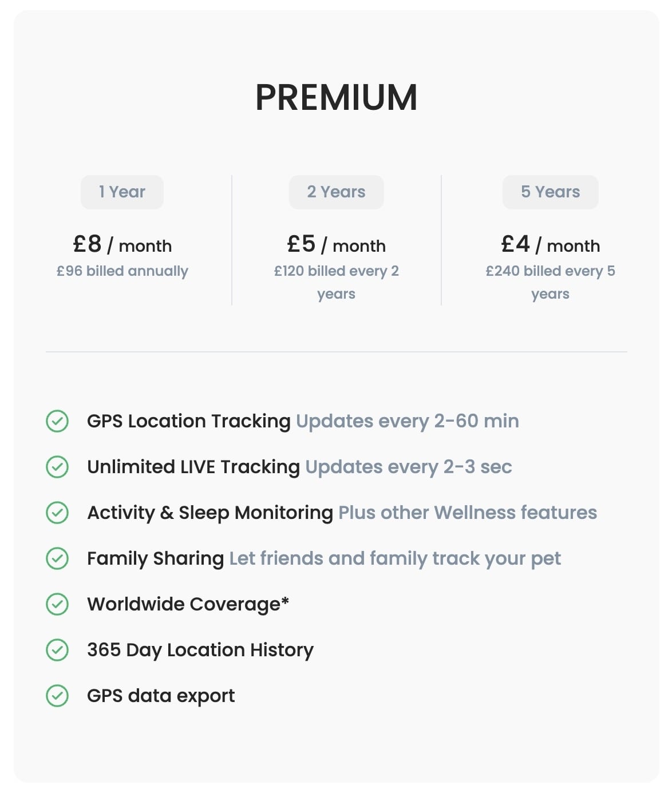Click the £5 / month price
This screenshot has width=672, height=793.
336,245
